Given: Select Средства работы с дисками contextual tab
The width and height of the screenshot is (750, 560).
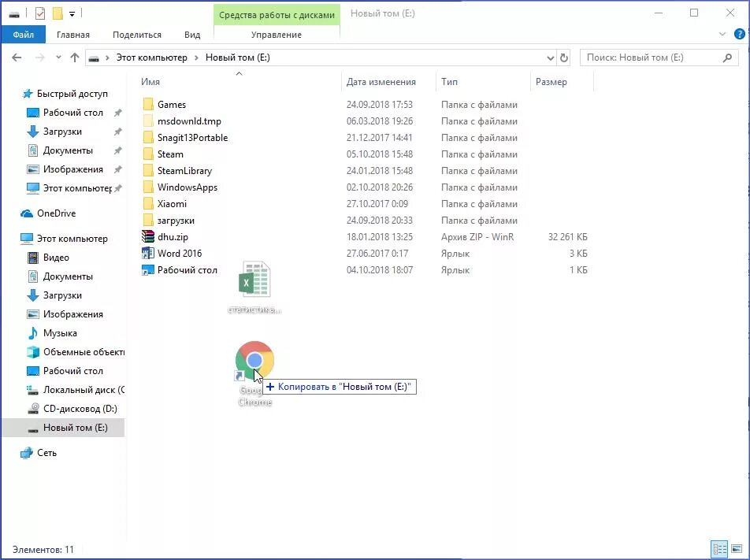Looking at the screenshot, I should pyautogui.click(x=277, y=15).
